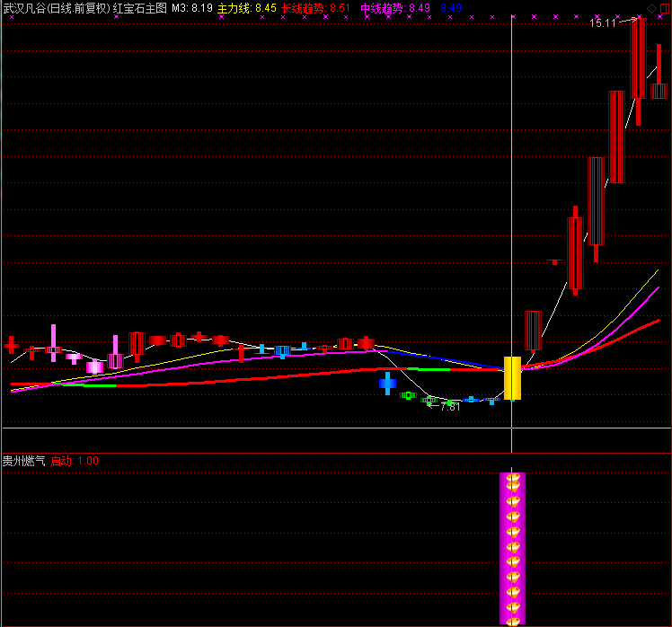Click the 贵州燃气 sub-indicator name
Image resolution: width=672 pixels, height=627 pixels.
pyautogui.click(x=24, y=461)
